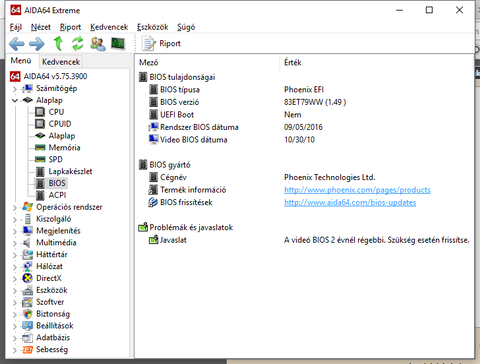Expand the DirectX node
The image size is (480, 364).
click(15, 279)
